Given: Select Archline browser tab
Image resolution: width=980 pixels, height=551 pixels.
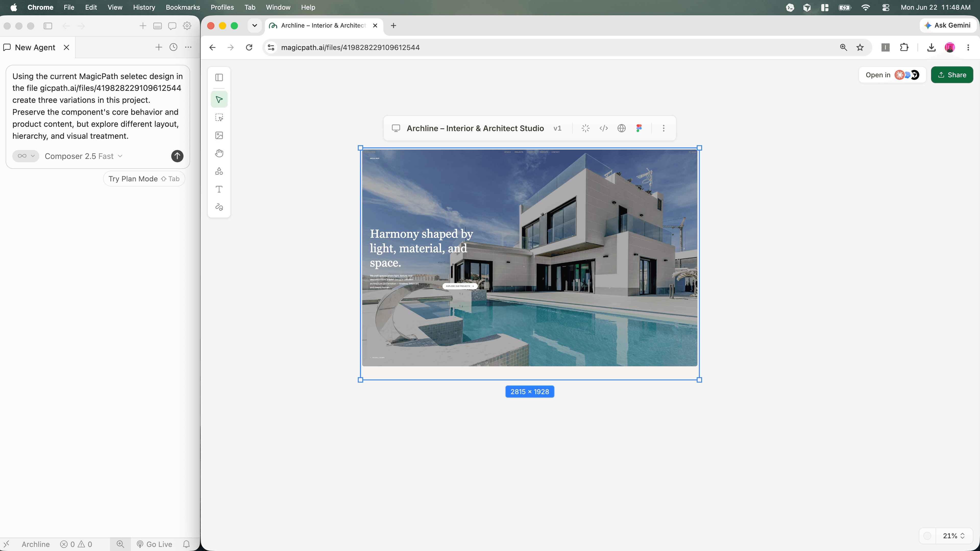Looking at the screenshot, I should pos(323,26).
